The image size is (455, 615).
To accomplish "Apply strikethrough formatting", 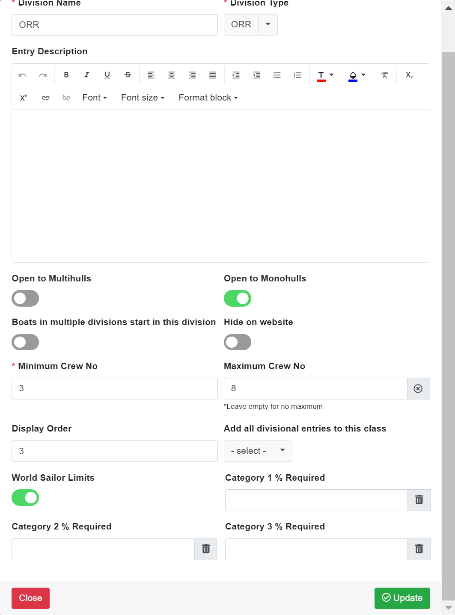I will [x=128, y=75].
